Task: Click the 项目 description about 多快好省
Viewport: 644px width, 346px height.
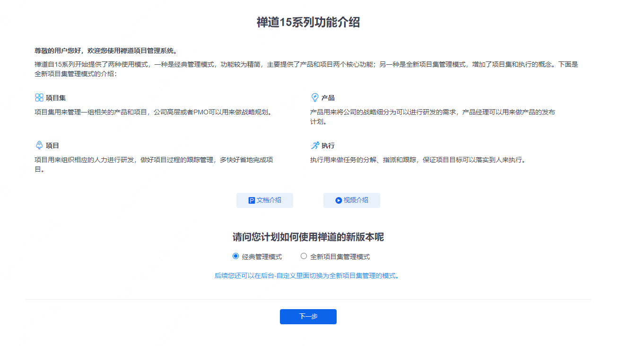Action: (154, 164)
